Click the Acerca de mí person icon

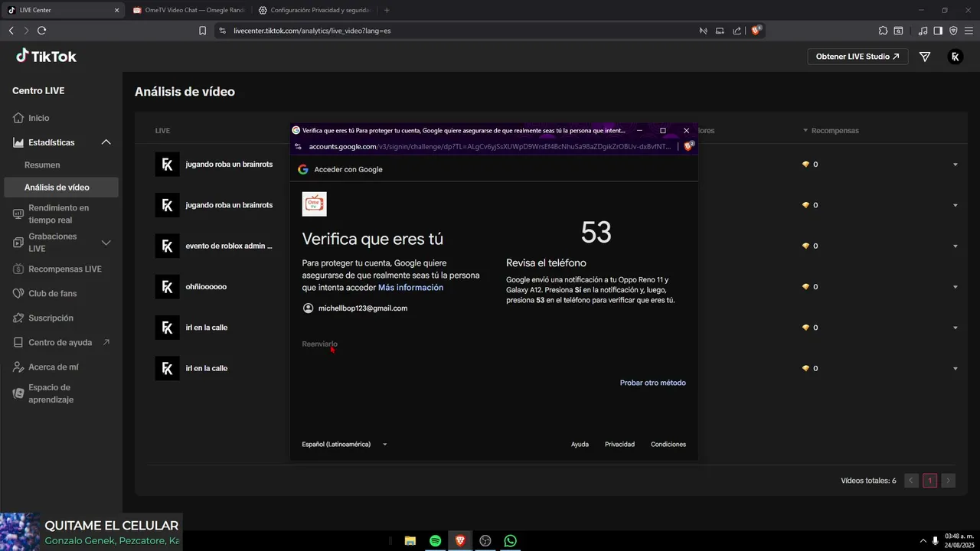tap(19, 367)
